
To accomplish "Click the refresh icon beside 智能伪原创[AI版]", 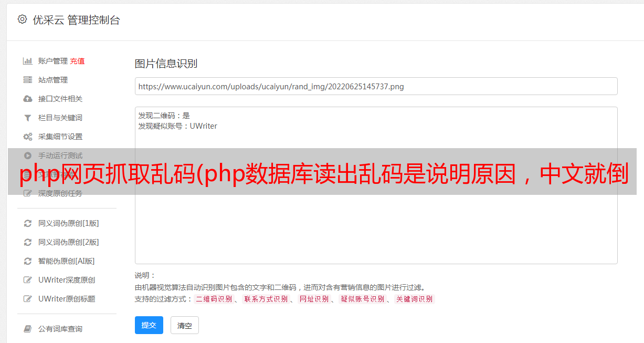I will click(28, 261).
